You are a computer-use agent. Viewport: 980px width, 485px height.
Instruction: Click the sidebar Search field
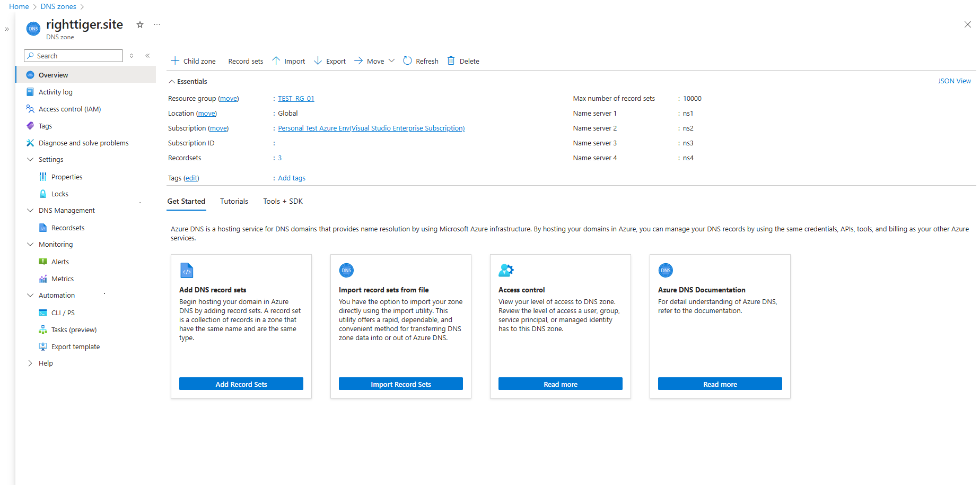pyautogui.click(x=73, y=56)
